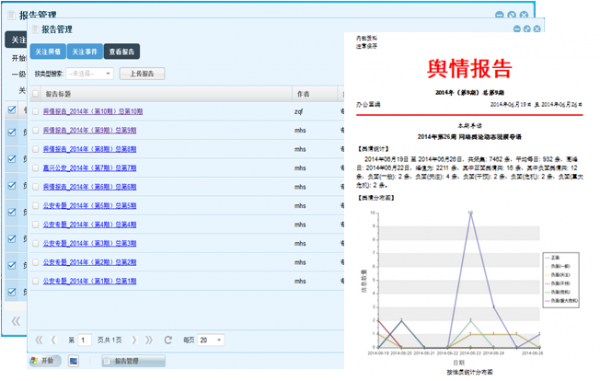This screenshot has width=600, height=381.
Task: Open the 按类型搜索 type dropdown
Action: point(90,73)
